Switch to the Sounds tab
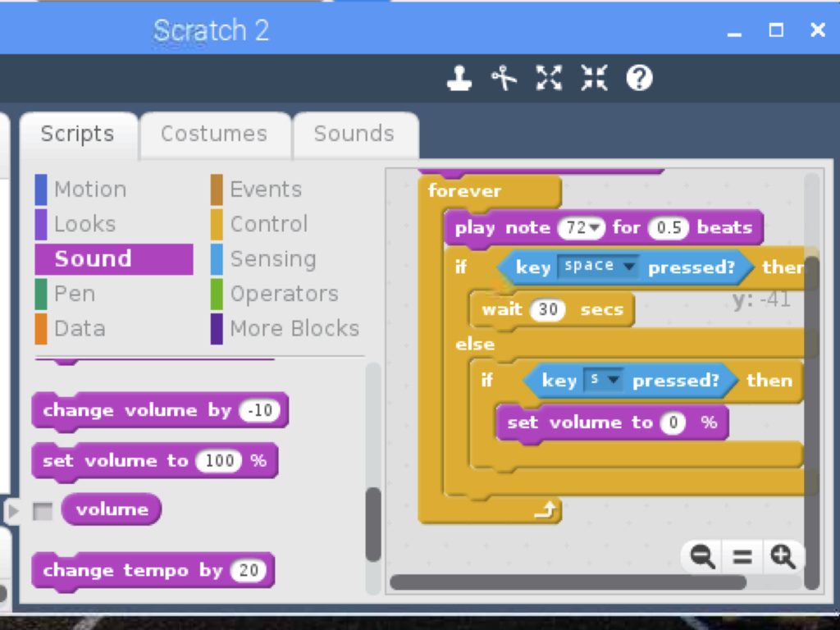Image resolution: width=840 pixels, height=630 pixels. [354, 134]
